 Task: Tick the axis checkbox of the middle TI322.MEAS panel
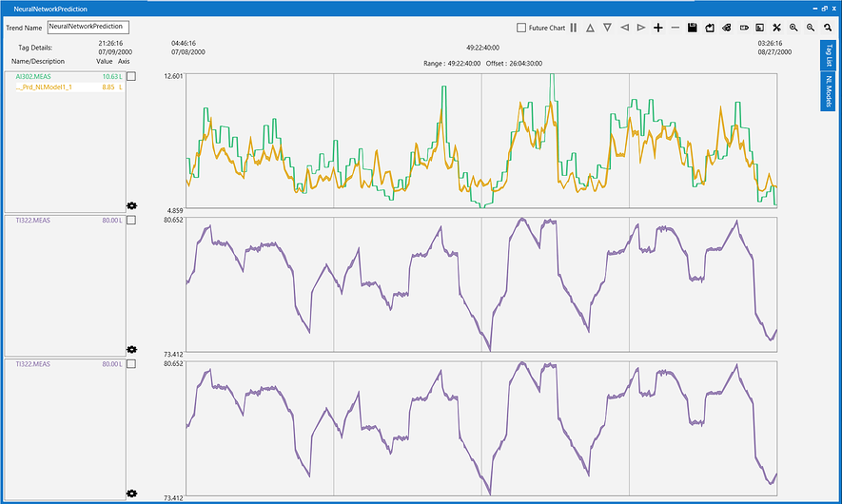point(131,220)
